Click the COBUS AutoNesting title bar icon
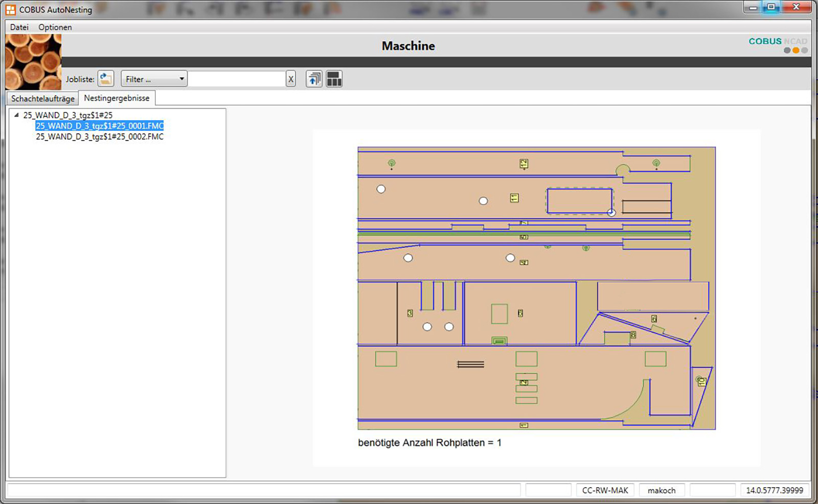The height and width of the screenshot is (504, 818). (10, 10)
